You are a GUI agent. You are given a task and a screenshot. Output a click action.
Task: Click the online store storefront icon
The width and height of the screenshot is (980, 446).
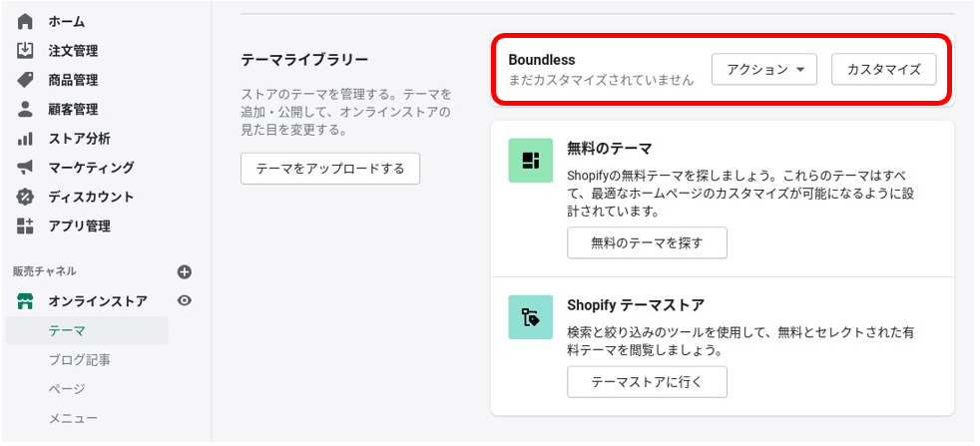click(25, 301)
